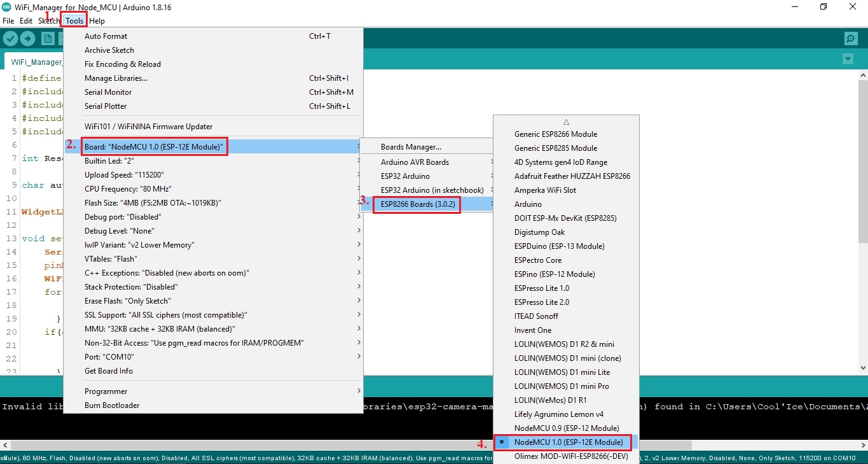Select Lifely Agrumino Lemon v4
Viewport: 868px width, 464px height.
[x=566, y=414]
